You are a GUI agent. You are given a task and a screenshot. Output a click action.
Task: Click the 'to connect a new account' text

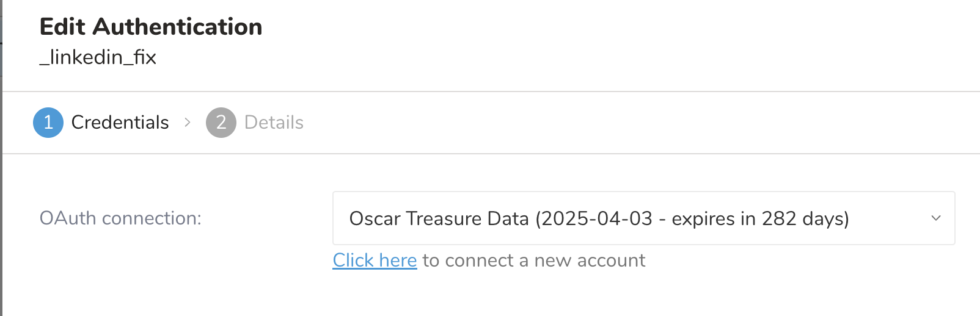click(x=534, y=260)
